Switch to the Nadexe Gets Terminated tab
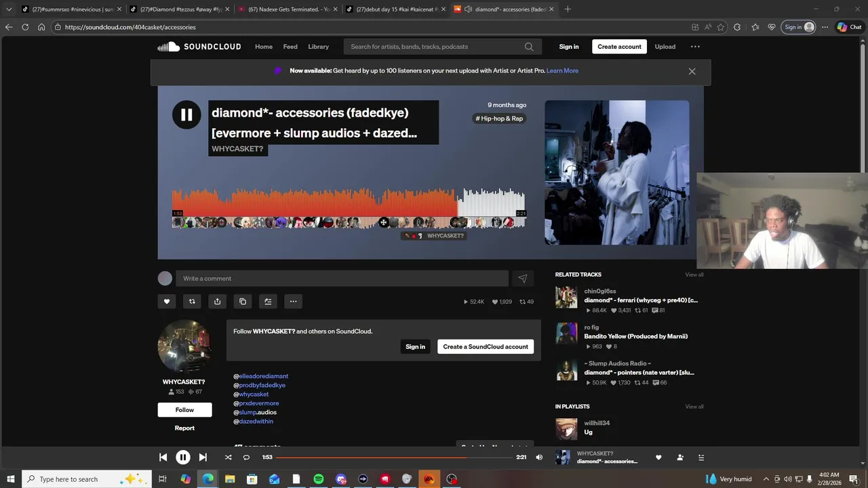 coord(287,9)
